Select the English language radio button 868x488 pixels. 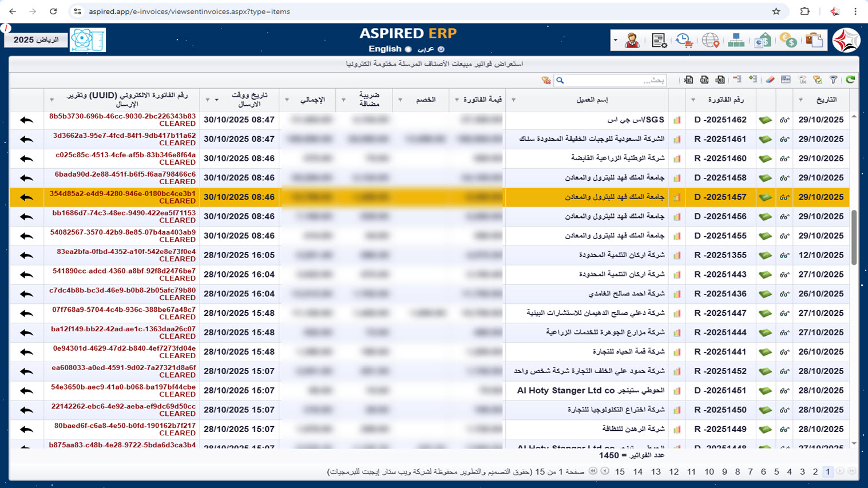click(x=408, y=49)
